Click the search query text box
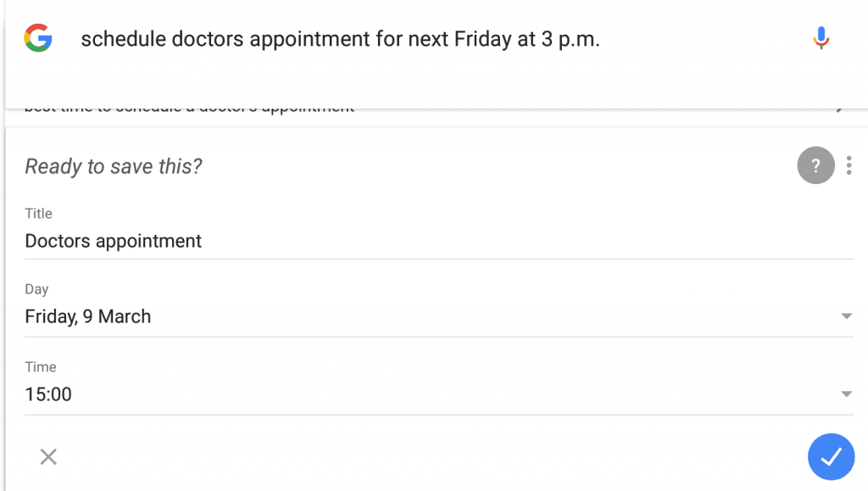868x491 pixels. point(339,39)
